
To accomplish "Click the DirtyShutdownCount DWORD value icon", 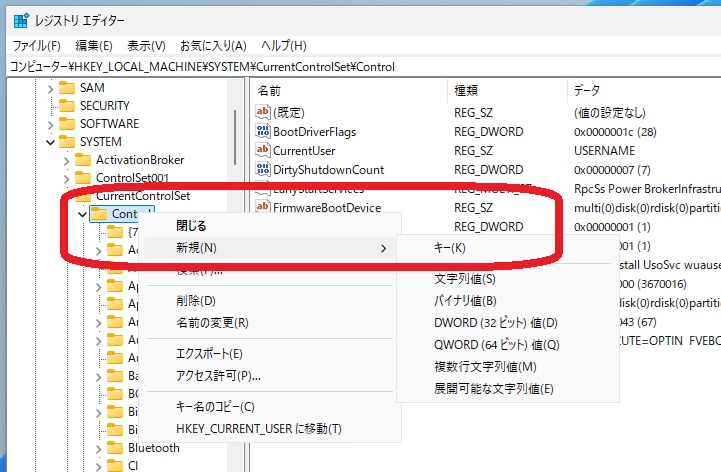I will click(263, 169).
